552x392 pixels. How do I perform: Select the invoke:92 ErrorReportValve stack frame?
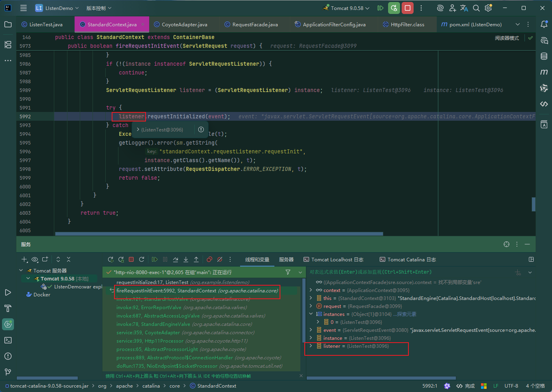pos(181,307)
